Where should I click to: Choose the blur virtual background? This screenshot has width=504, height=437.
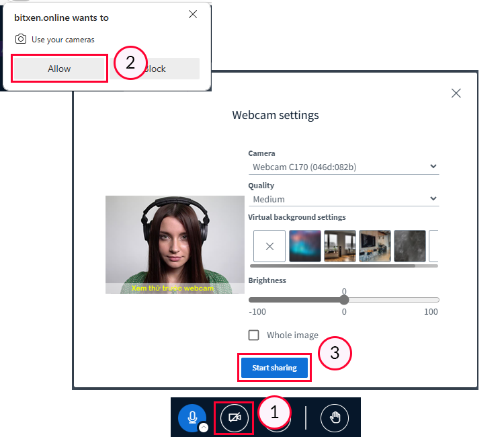(304, 246)
